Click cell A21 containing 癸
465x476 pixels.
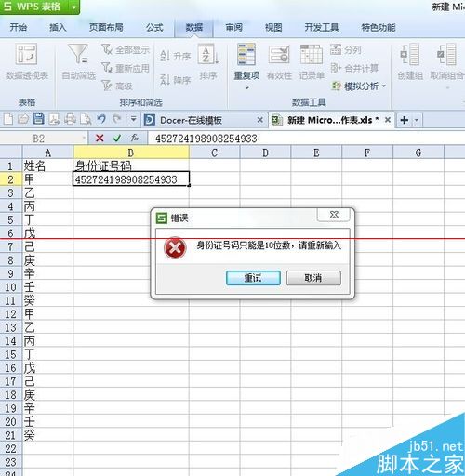tap(47, 435)
